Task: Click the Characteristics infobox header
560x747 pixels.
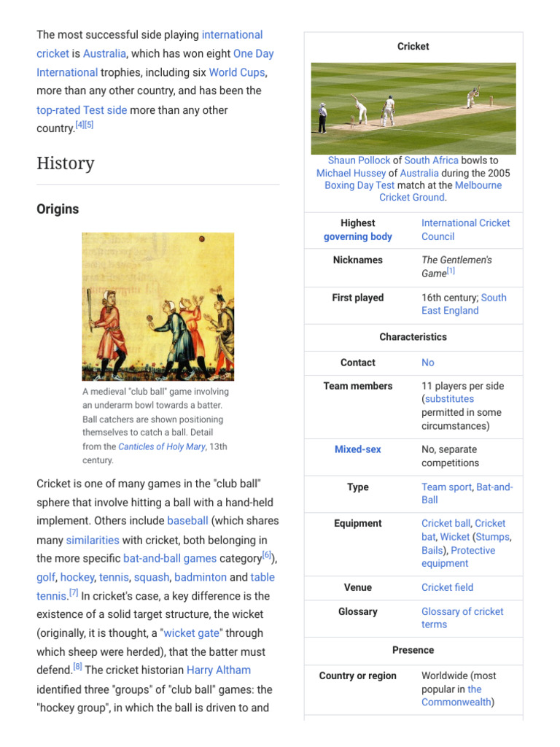Action: click(x=413, y=337)
